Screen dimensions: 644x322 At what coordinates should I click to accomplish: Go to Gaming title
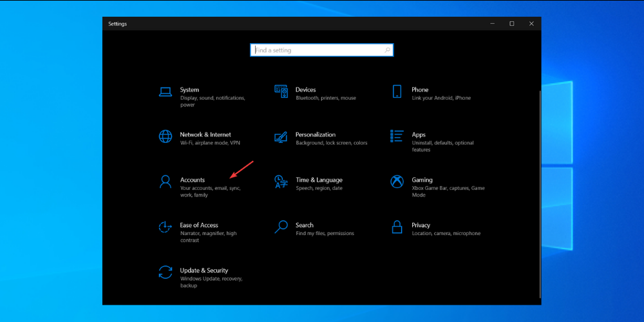[422, 180]
